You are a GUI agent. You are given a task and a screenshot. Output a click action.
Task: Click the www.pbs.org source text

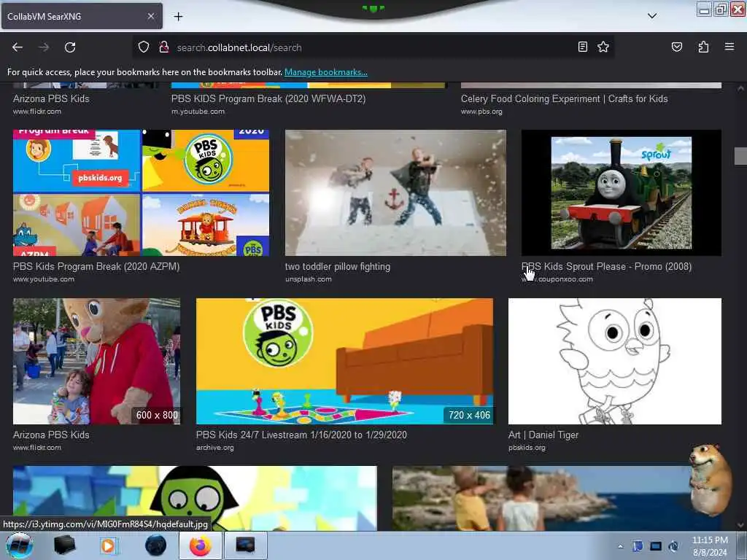point(481,112)
